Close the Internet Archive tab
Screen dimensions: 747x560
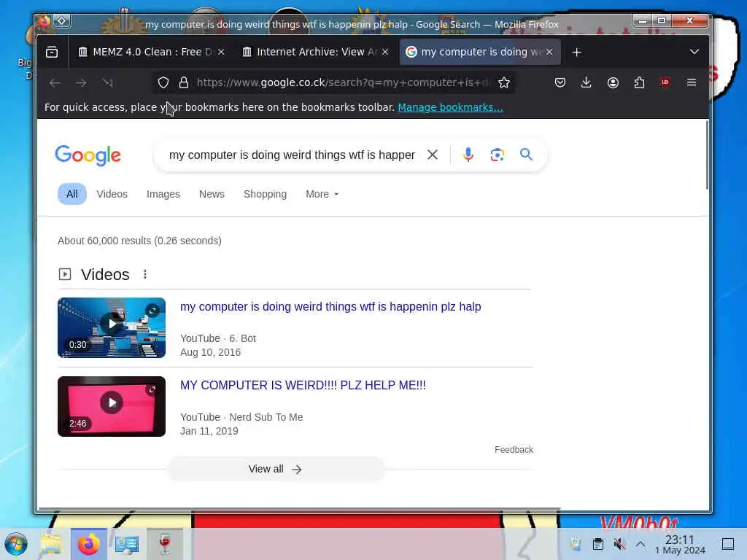[385, 52]
